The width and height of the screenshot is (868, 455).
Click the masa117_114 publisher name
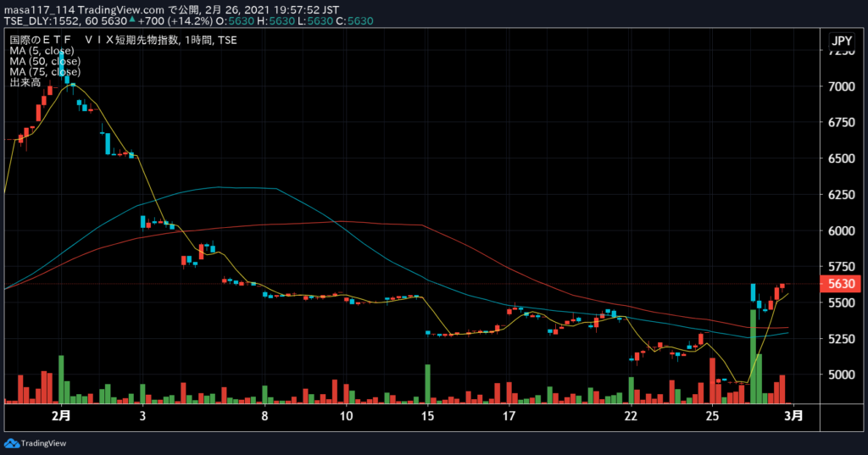tap(39, 10)
